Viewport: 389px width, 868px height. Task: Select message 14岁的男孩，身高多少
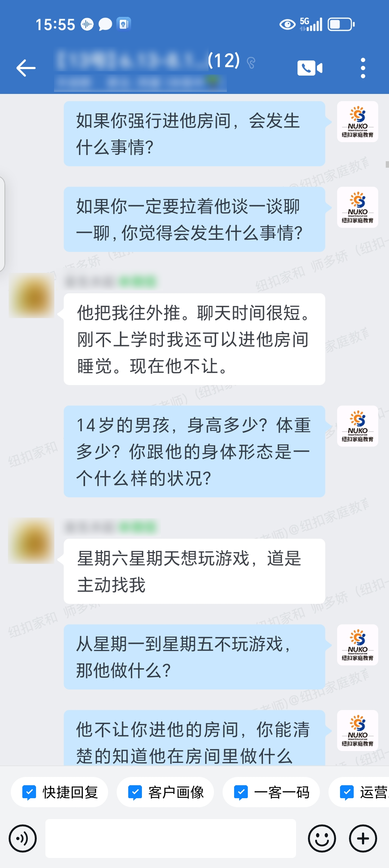pos(194,451)
